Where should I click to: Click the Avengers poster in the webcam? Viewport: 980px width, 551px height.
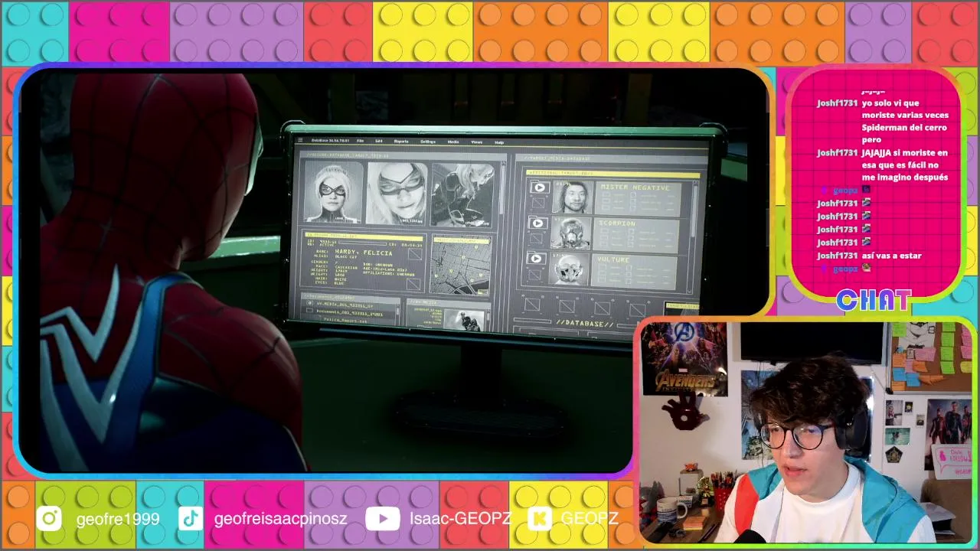click(684, 359)
